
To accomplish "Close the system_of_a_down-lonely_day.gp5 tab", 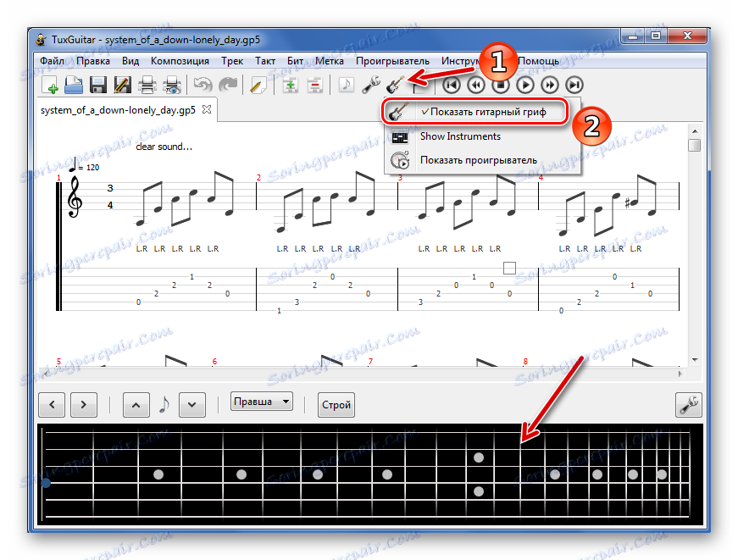I will click(x=206, y=109).
